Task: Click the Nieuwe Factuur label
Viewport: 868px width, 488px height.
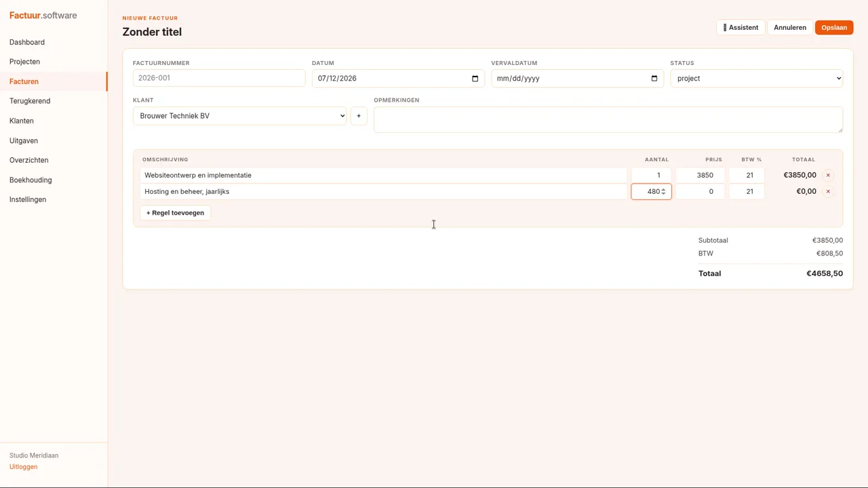Action: 150,18
